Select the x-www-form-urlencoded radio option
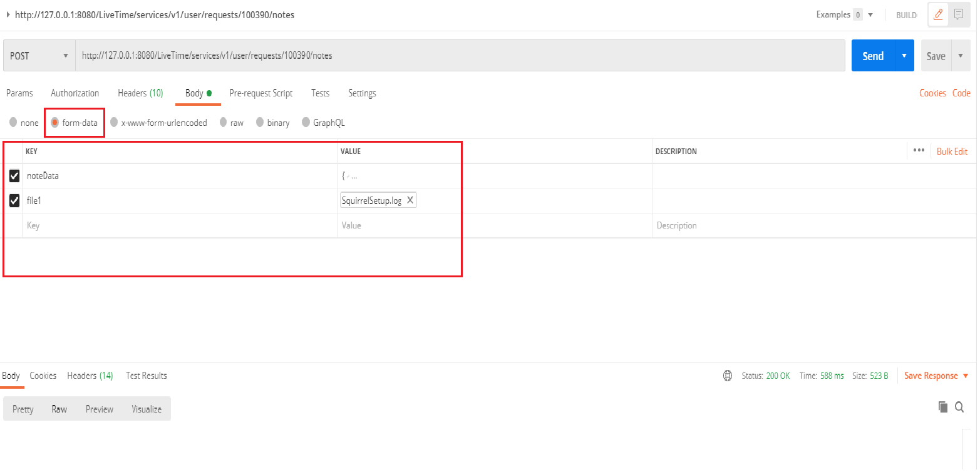 114,123
